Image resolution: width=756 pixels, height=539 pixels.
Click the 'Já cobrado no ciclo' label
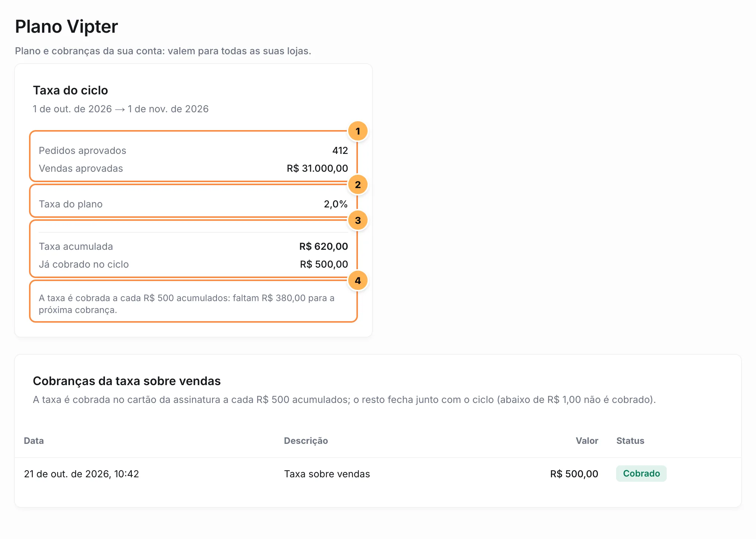(84, 264)
